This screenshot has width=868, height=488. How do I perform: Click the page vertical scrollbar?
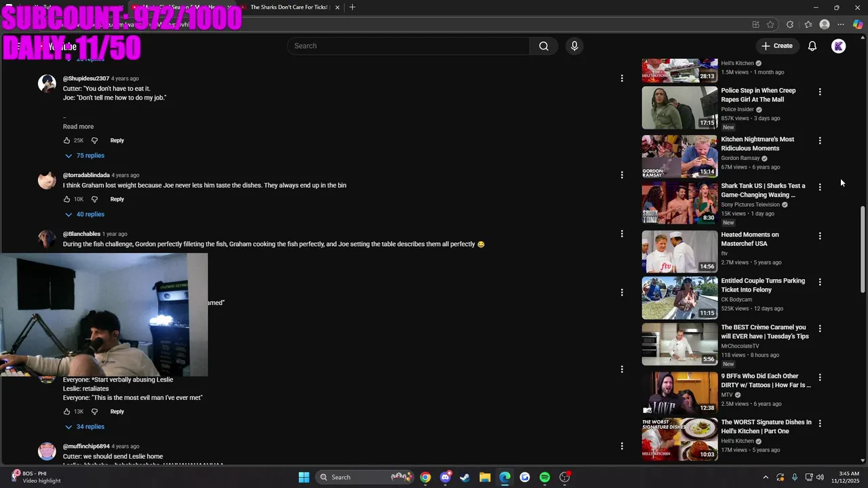click(x=863, y=250)
